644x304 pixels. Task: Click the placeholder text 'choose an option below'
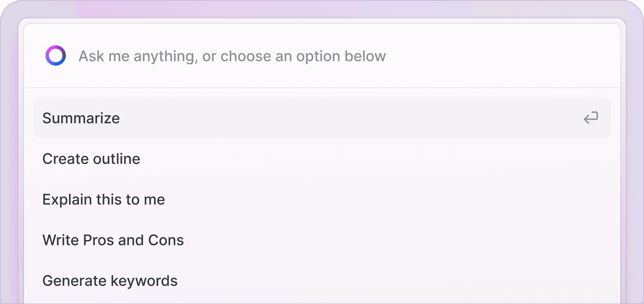pyautogui.click(x=303, y=56)
